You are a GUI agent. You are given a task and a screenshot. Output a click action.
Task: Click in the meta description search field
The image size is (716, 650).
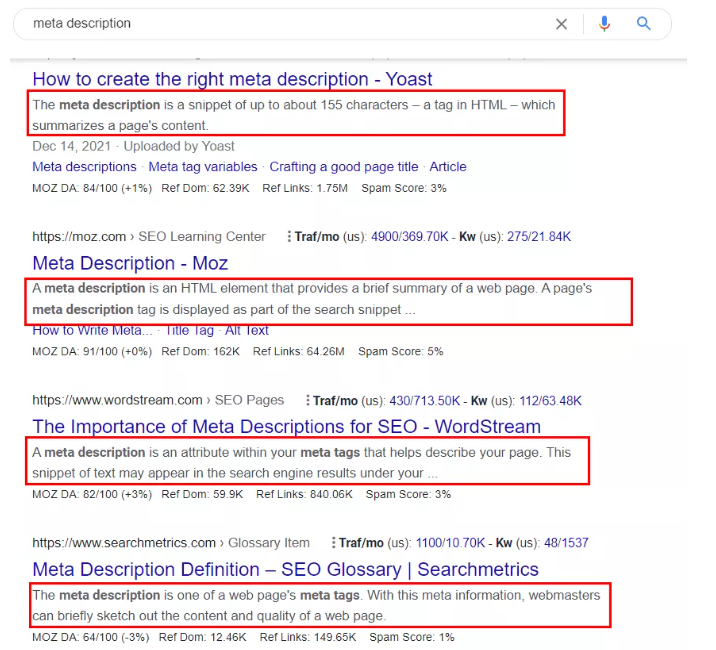(x=280, y=23)
